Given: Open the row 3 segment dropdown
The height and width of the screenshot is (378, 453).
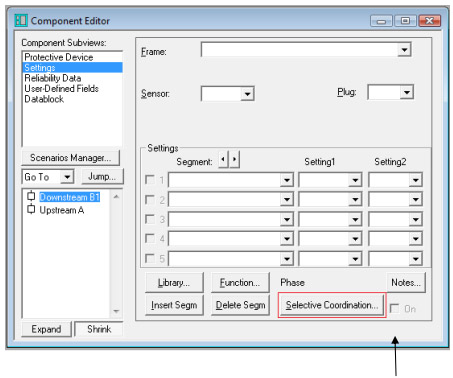Looking at the screenshot, I should pyautogui.click(x=287, y=219).
